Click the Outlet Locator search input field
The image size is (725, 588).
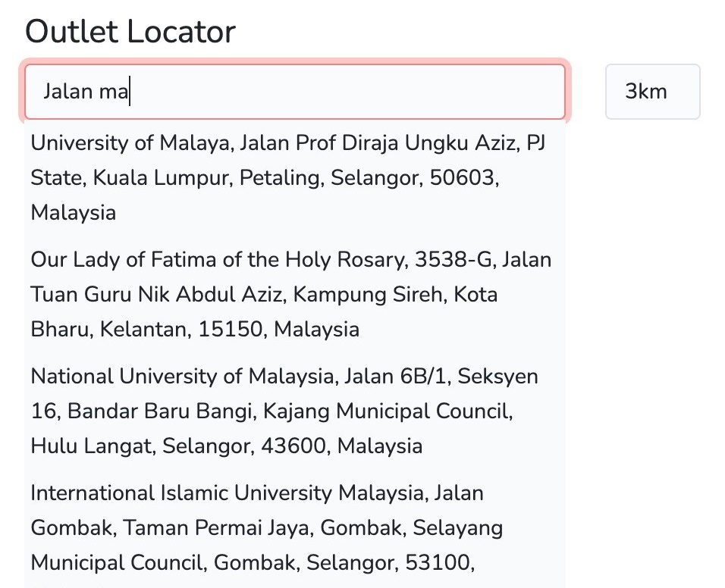(x=295, y=92)
